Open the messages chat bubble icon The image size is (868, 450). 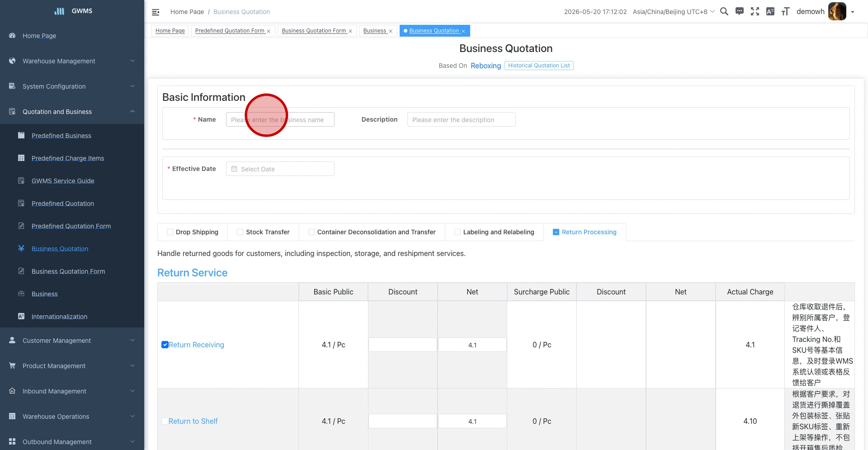click(740, 12)
